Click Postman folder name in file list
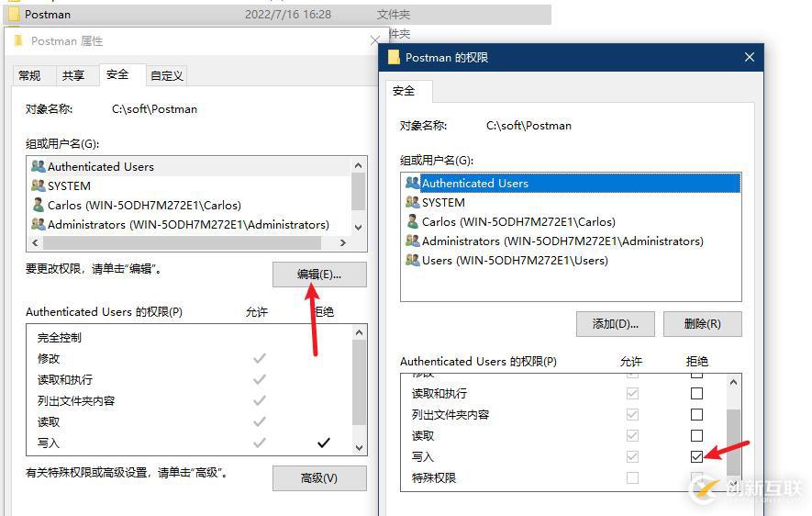 click(48, 15)
